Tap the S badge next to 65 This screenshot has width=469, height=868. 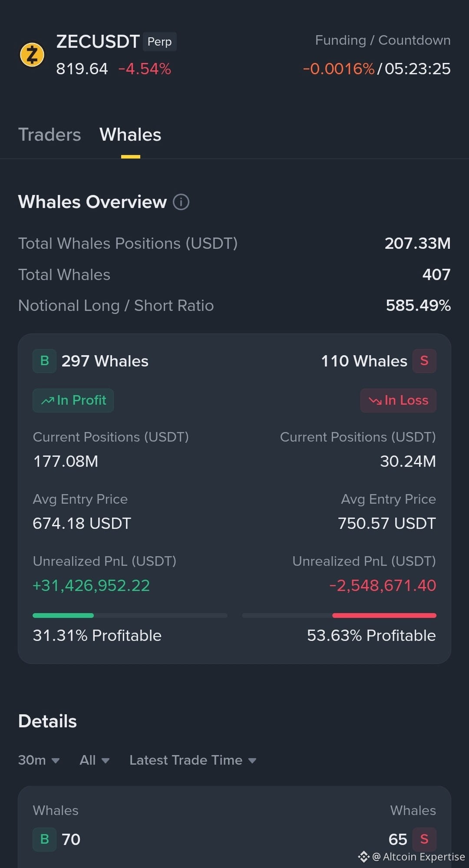(x=424, y=839)
